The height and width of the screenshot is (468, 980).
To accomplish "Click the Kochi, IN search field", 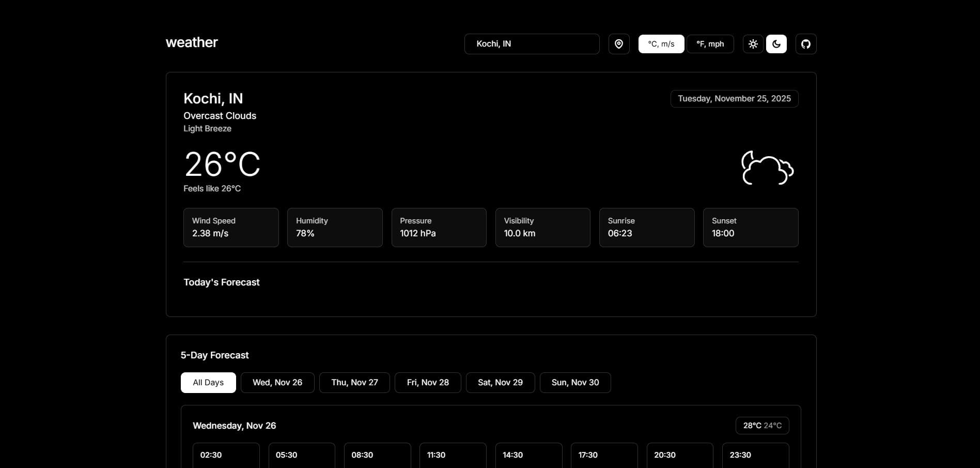I will pyautogui.click(x=532, y=44).
